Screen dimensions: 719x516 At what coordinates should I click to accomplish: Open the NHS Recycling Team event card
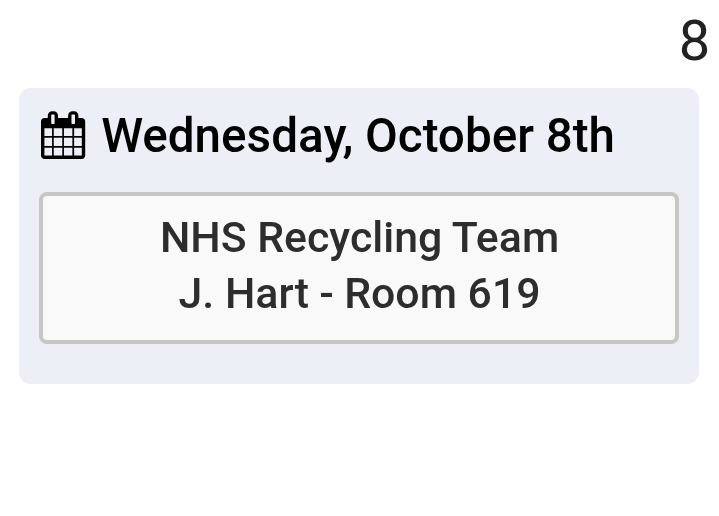359,268
